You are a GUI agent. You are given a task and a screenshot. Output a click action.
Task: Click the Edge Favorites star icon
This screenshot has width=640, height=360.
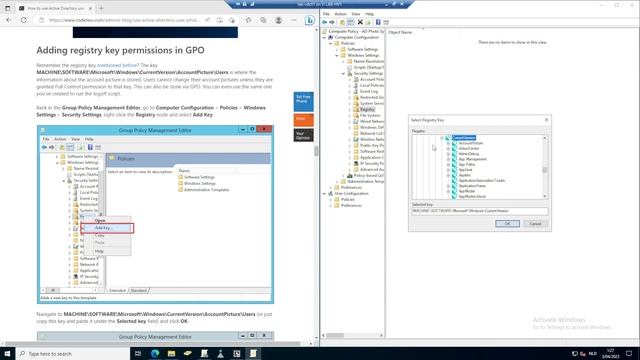point(249,20)
